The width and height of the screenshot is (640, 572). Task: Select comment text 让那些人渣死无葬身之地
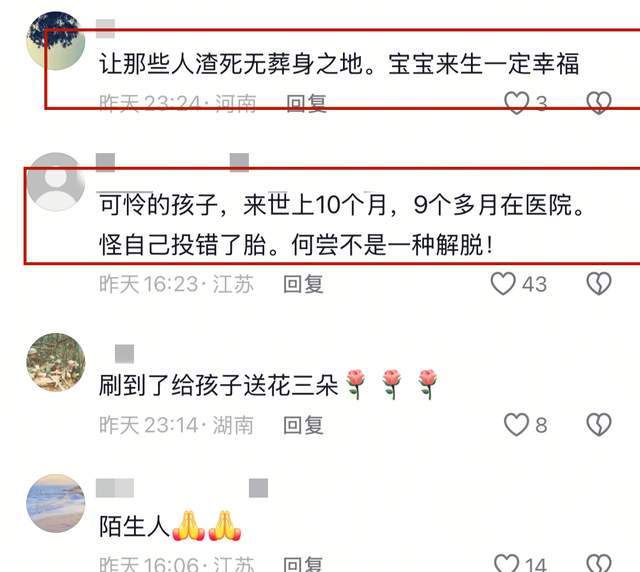(x=231, y=64)
